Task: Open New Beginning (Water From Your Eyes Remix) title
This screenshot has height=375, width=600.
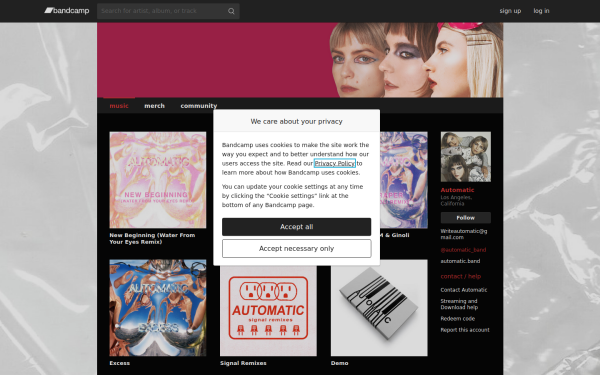Action: (152, 238)
